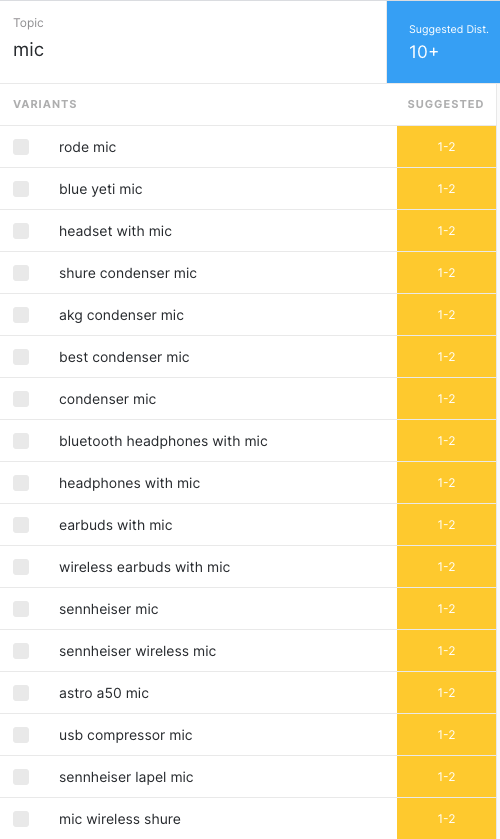Mark the best condenser mic checkbox
The height and width of the screenshot is (839, 500).
tap(21, 357)
